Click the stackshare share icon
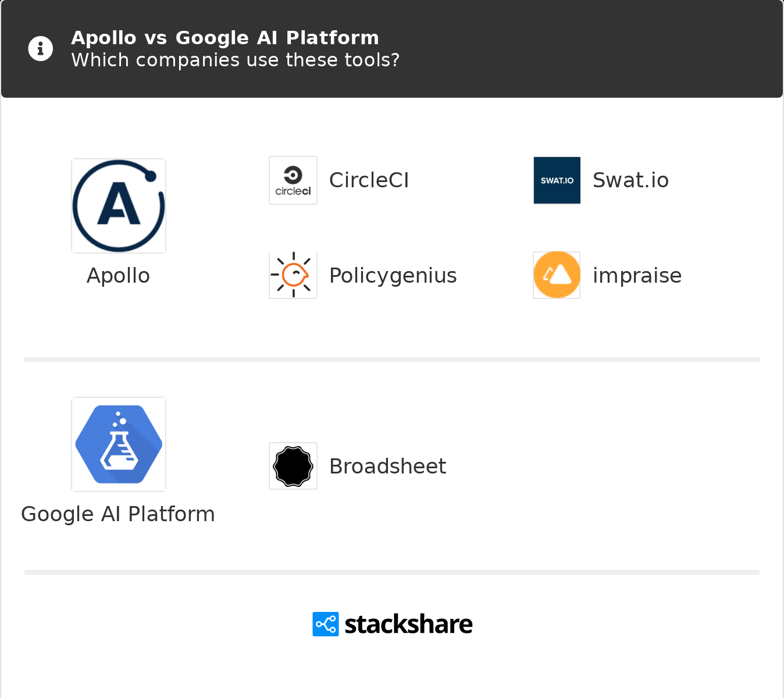This screenshot has width=784, height=698. pyautogui.click(x=326, y=624)
